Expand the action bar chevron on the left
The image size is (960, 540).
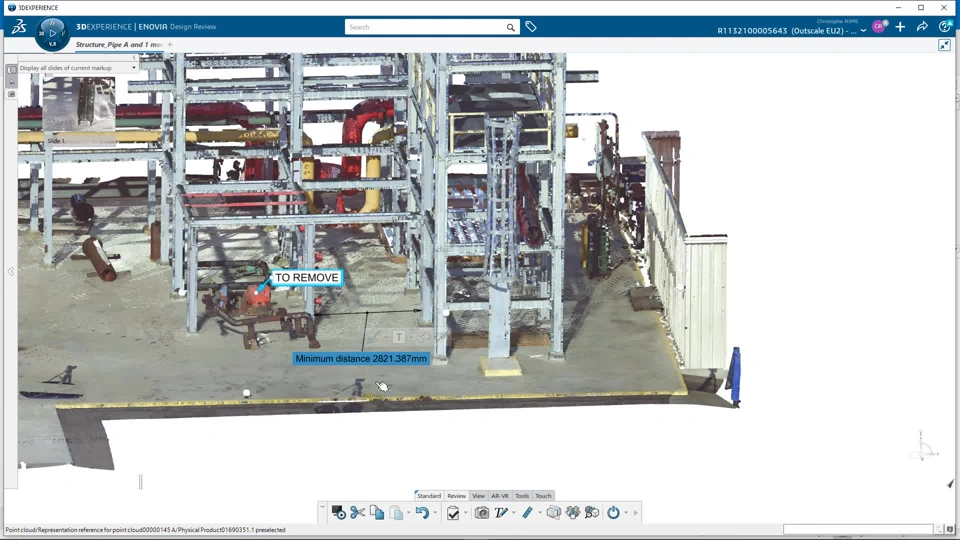(x=321, y=506)
